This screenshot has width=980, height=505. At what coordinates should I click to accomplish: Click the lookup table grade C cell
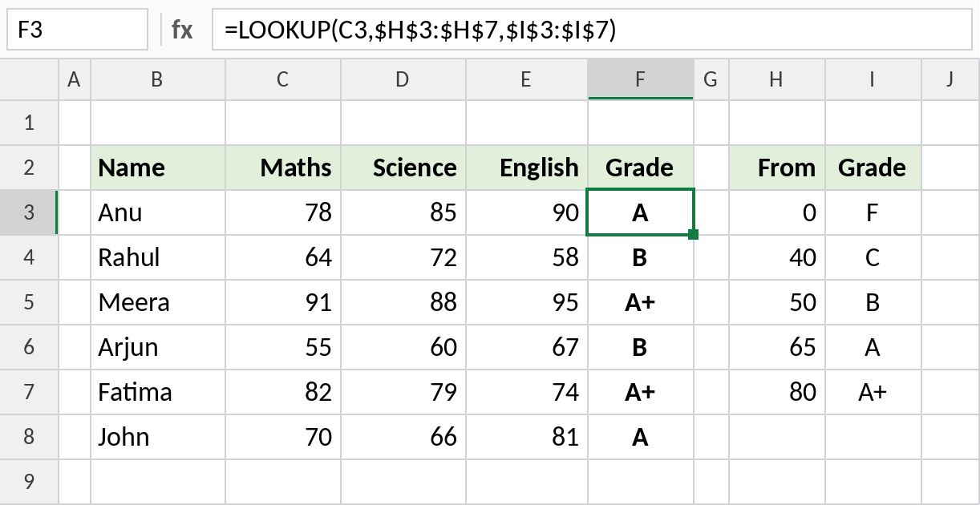(x=873, y=257)
